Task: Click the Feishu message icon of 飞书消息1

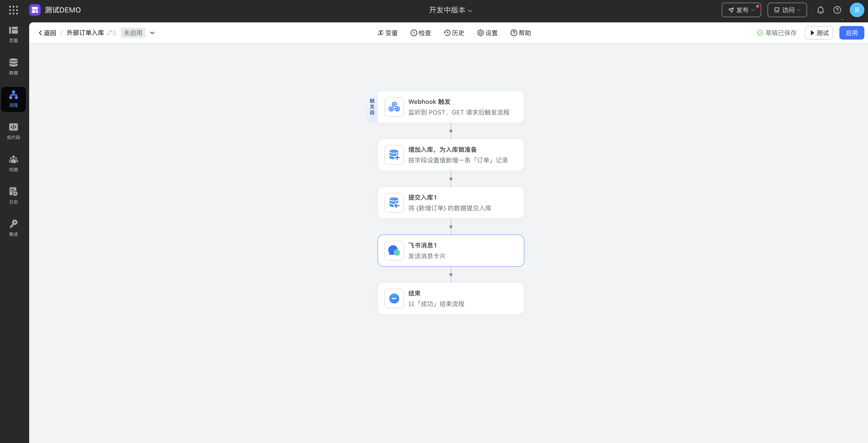Action: 394,251
